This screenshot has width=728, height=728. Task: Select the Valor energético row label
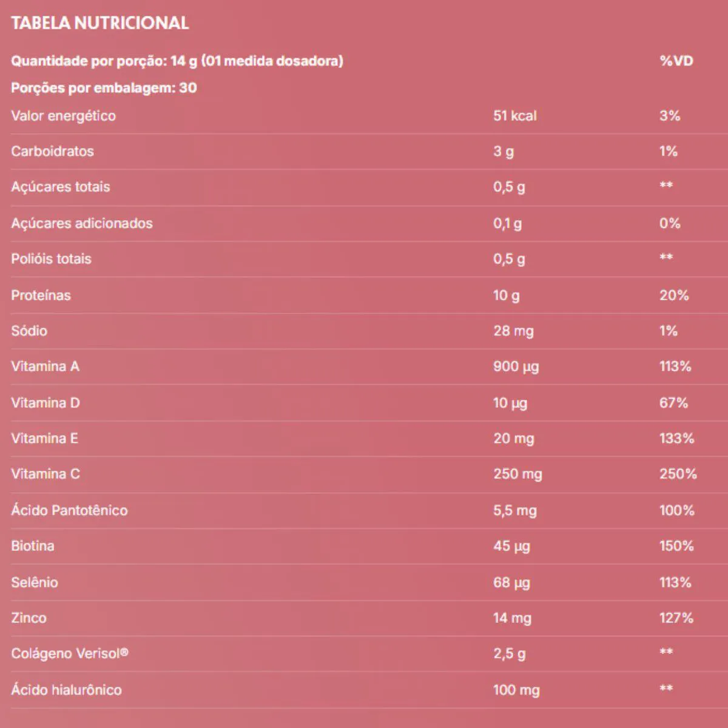click(63, 116)
